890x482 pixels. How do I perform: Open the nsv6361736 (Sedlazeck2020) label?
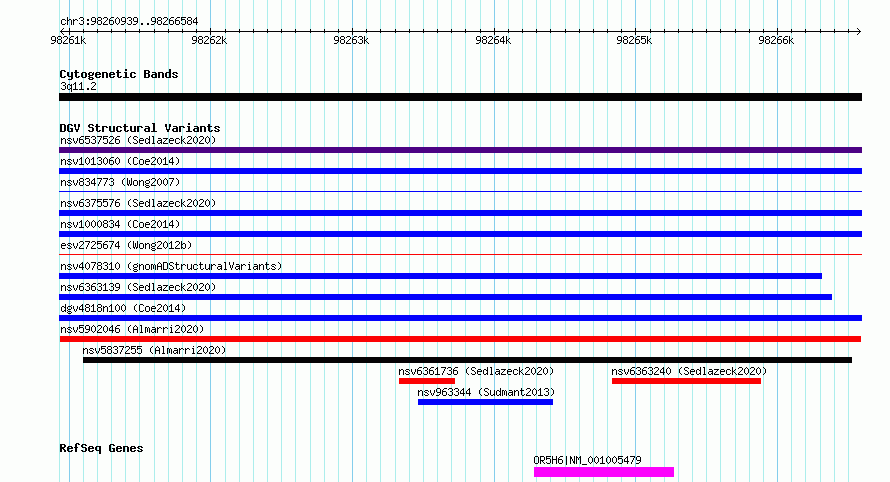tap(476, 371)
